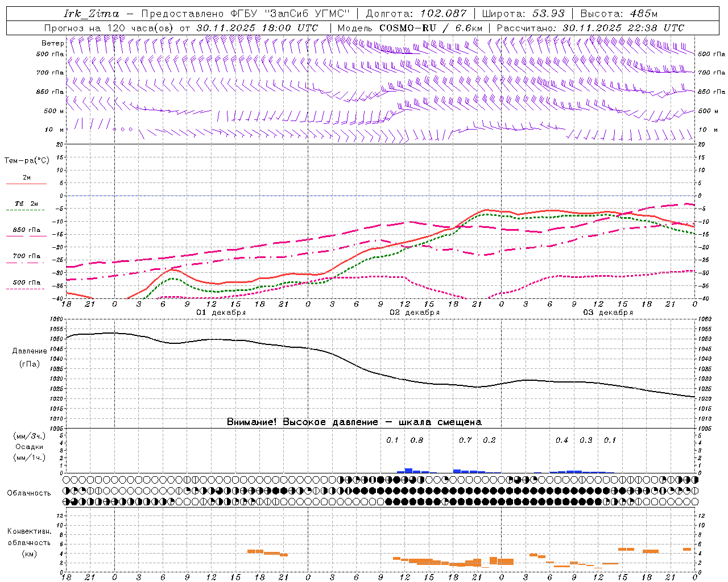
Task: Select the provider text ФГБУ "ЗапСиб УГМС"
Action: (291, 14)
